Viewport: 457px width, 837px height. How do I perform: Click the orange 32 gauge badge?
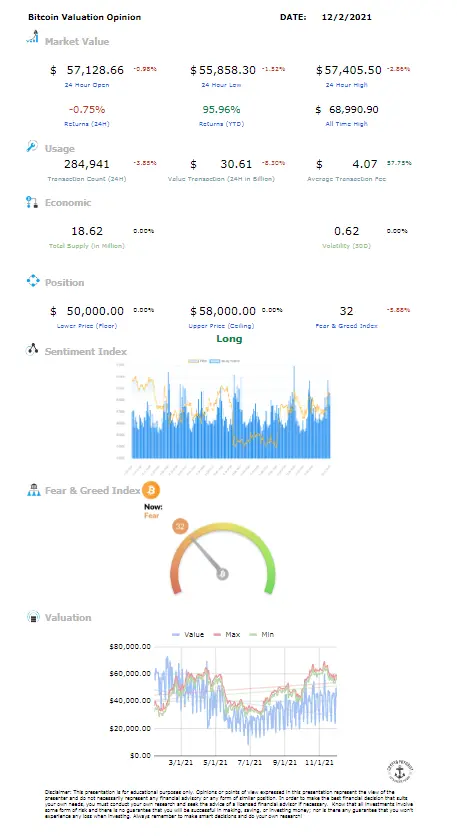pos(180,526)
